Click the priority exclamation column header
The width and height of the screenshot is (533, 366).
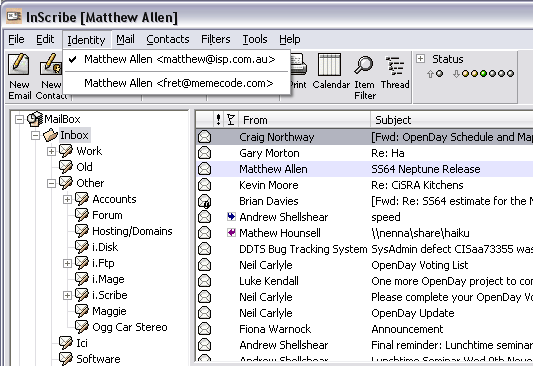(218, 120)
